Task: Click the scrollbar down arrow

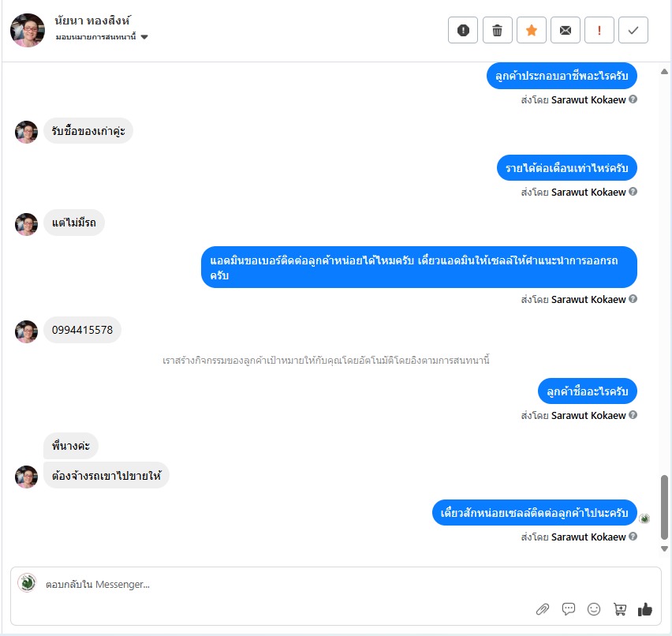Action: pyautogui.click(x=664, y=548)
